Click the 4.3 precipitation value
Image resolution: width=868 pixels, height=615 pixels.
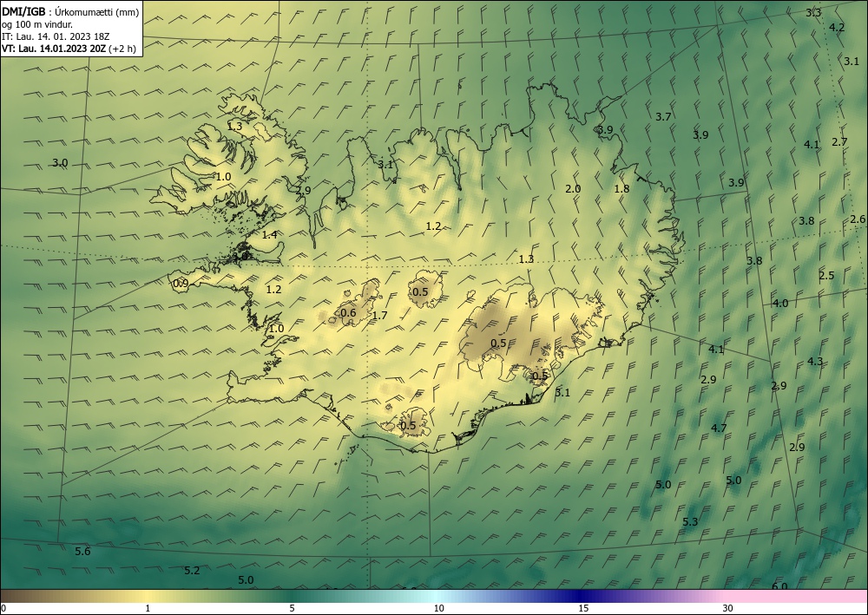815,362
